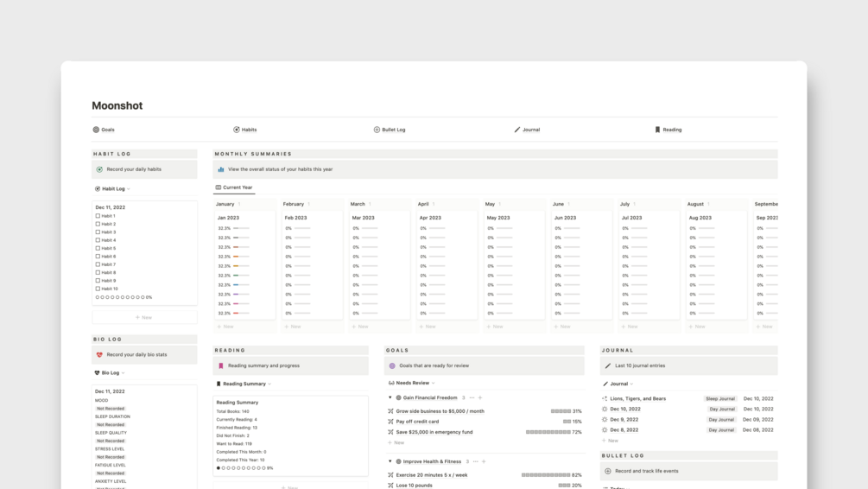Image resolution: width=868 pixels, height=489 pixels.
Task: Add new entry under Habit Log card
Action: (x=144, y=317)
